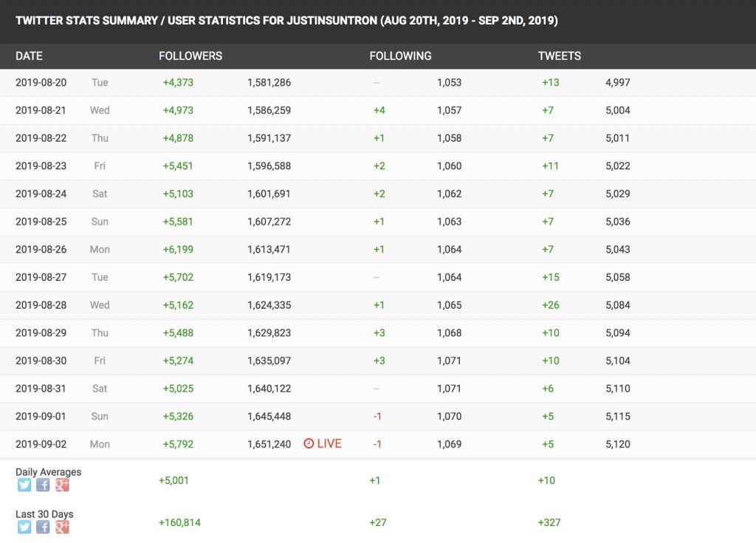Click the -1 following change on 2019-09-01
Image resolution: width=756 pixels, height=543 pixels.
[x=377, y=417]
